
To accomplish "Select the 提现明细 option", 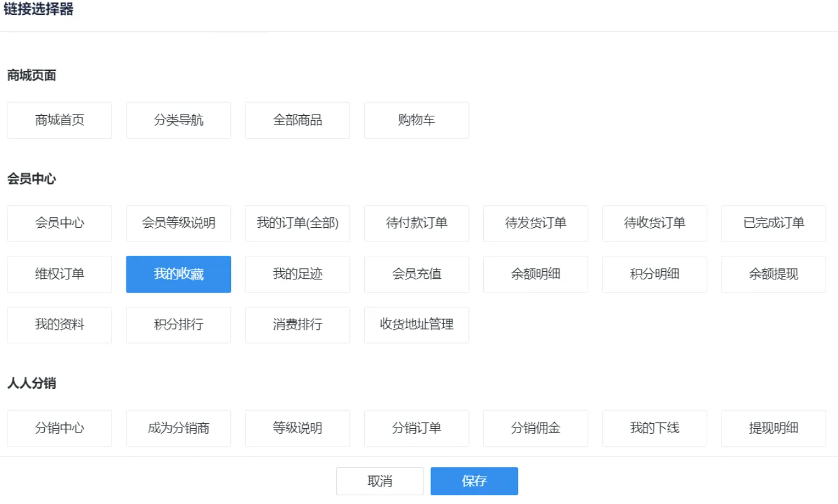I will 773,428.
